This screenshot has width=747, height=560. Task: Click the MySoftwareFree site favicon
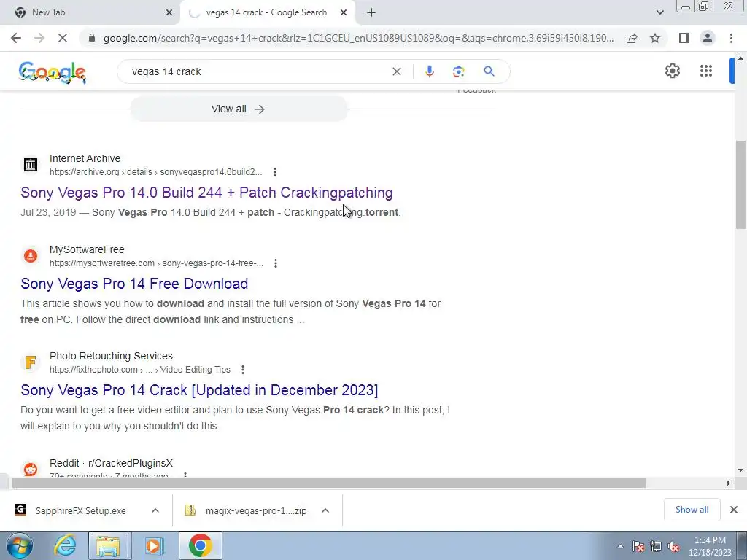(x=31, y=256)
